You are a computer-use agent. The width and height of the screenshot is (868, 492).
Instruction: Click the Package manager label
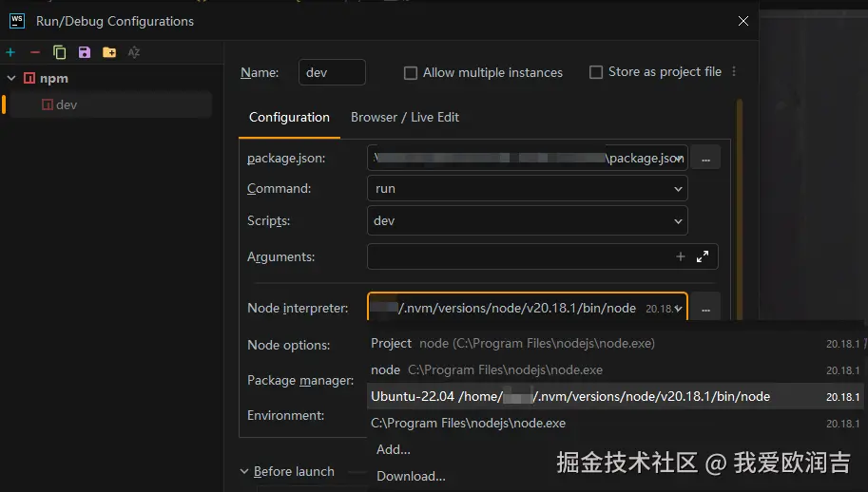300,380
